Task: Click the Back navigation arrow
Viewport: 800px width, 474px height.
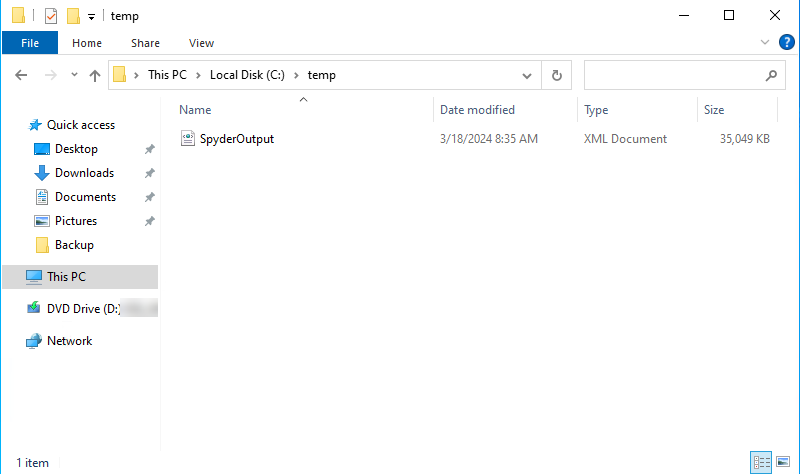Action: [x=21, y=76]
